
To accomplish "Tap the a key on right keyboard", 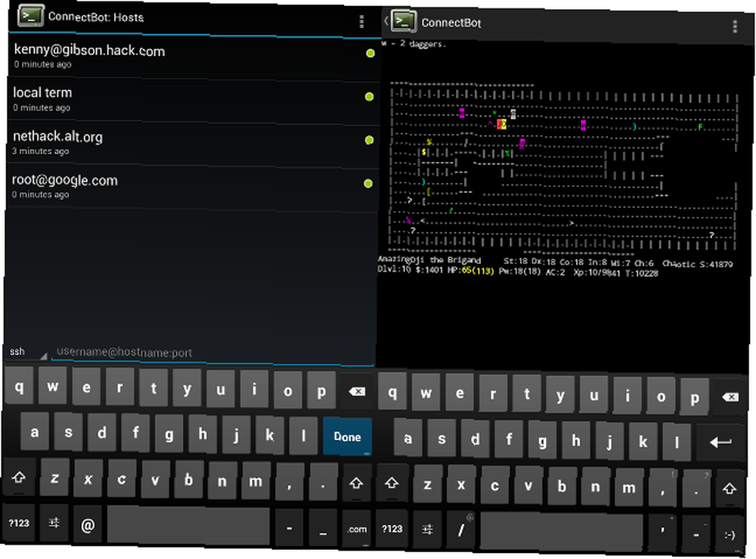I will coord(408,438).
